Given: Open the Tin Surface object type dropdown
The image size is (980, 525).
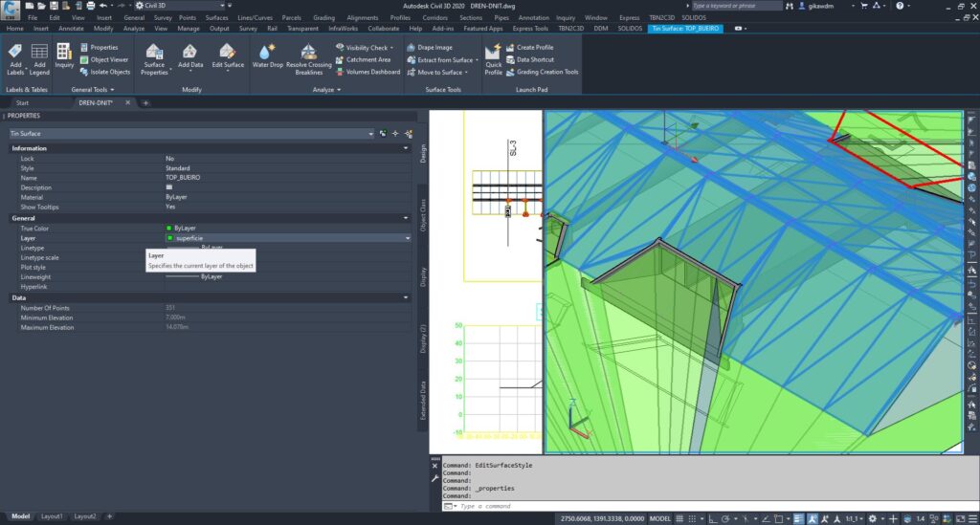Looking at the screenshot, I should coord(191,134).
